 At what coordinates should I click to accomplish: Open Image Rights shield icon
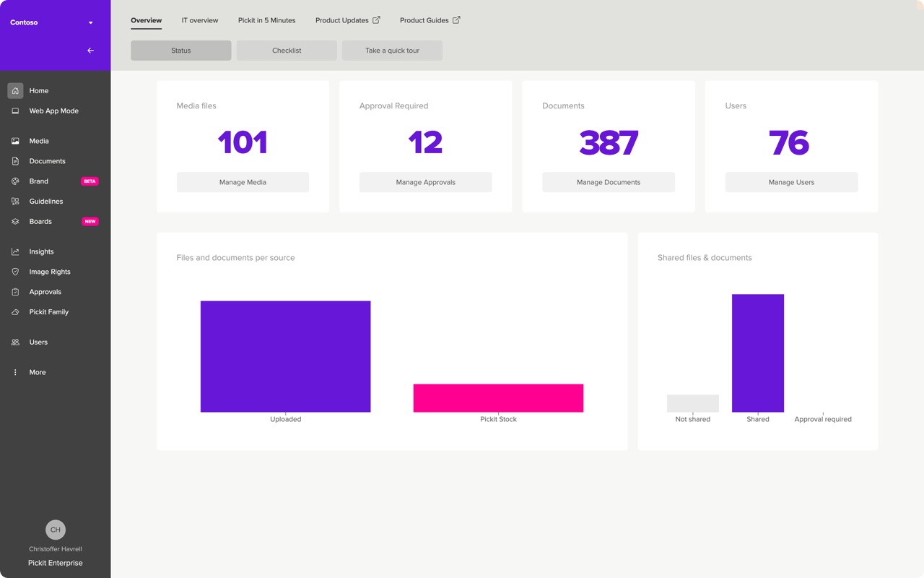coord(15,272)
